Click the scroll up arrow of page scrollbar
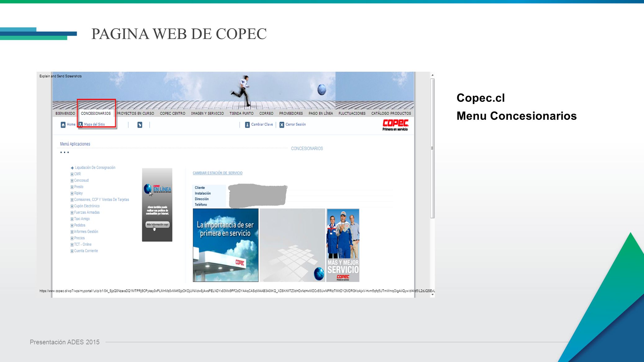 point(432,75)
